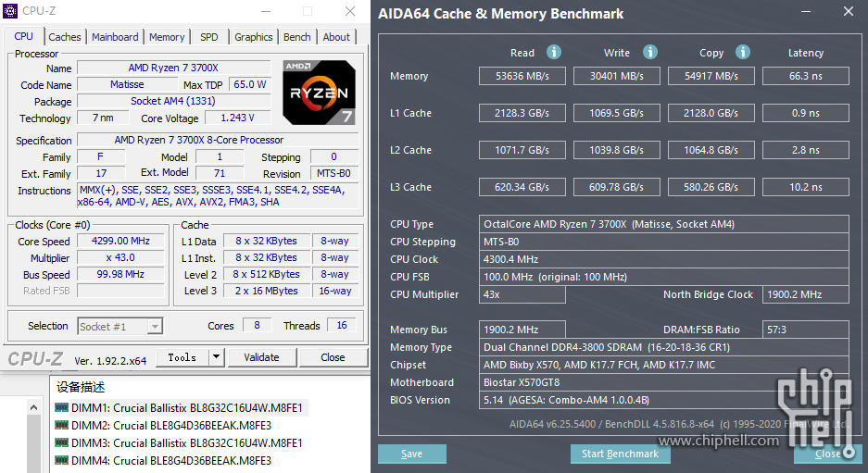Image resolution: width=868 pixels, height=473 pixels.
Task: Click Save in AIDA64 benchmark window
Action: click(412, 454)
